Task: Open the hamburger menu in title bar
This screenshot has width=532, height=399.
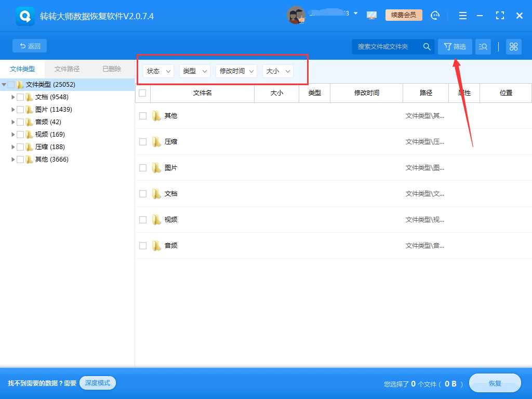Action: pyautogui.click(x=462, y=15)
